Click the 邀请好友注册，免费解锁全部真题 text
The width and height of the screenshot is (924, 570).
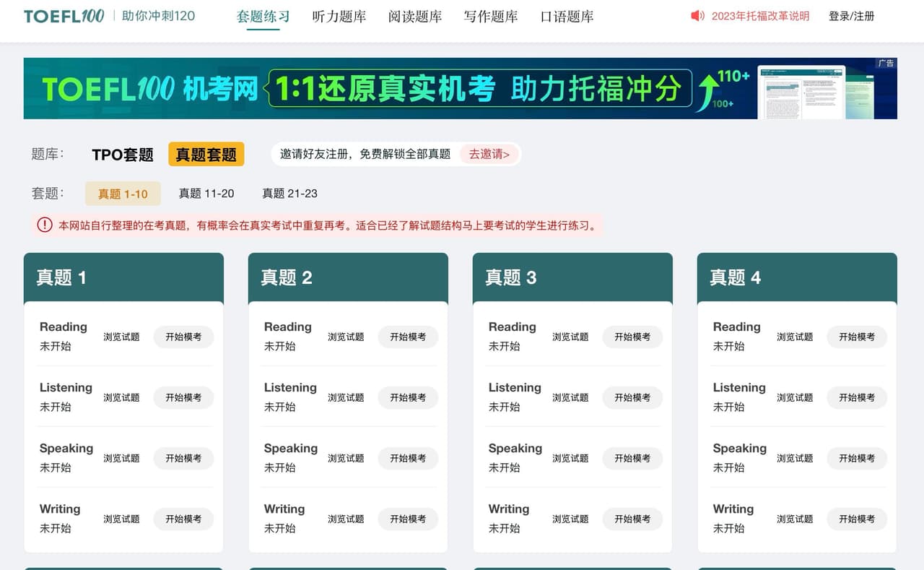(x=365, y=154)
